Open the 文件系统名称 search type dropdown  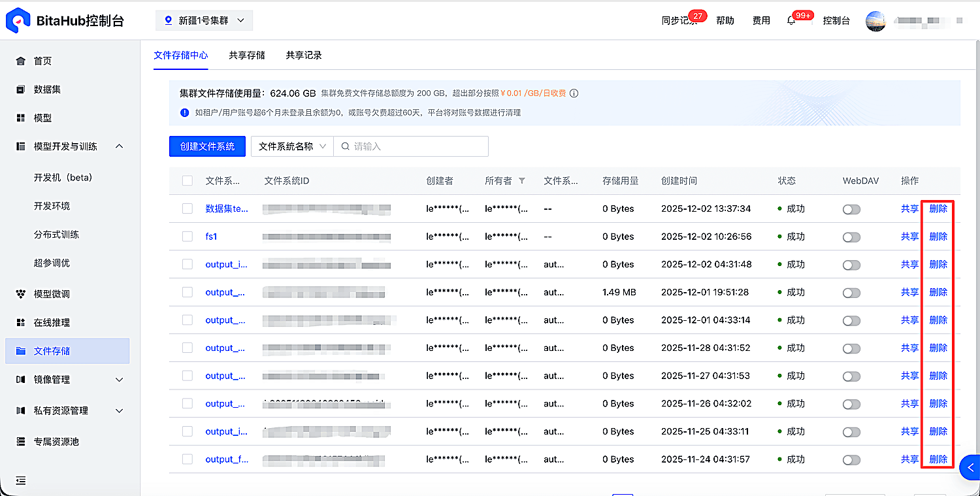point(292,146)
